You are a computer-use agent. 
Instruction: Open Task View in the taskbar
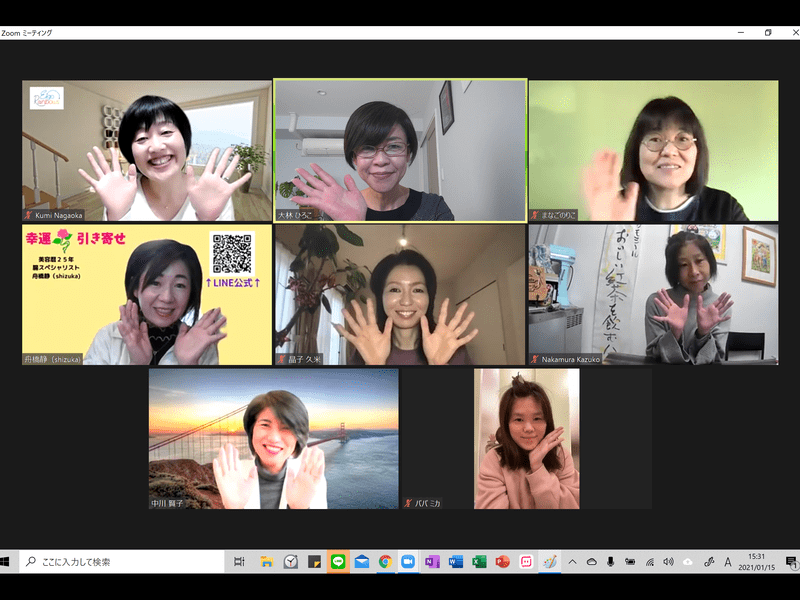coord(239,562)
